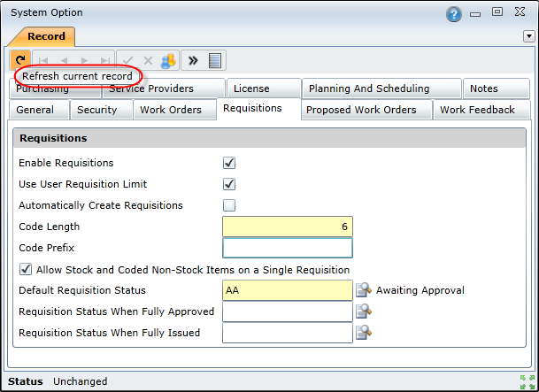
Task: Uncheck Enable Requisitions checkbox
Action: (229, 163)
